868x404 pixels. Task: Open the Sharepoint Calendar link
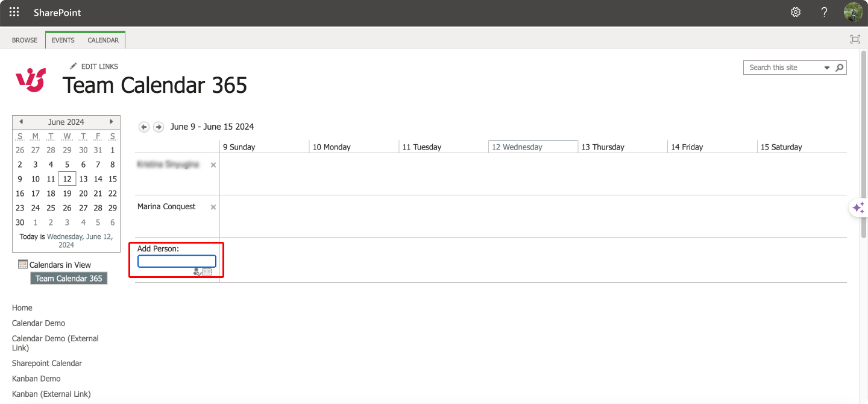(47, 364)
